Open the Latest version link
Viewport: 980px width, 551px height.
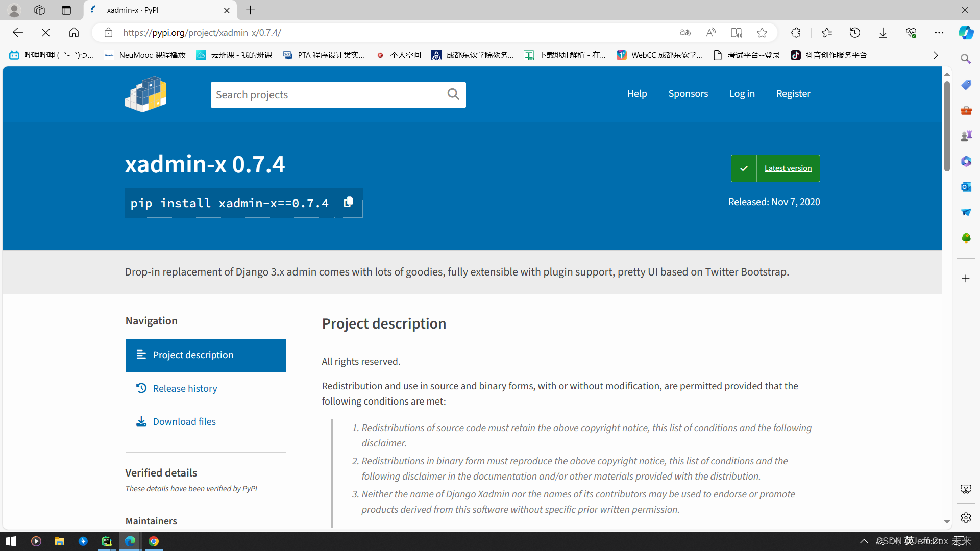click(x=788, y=168)
